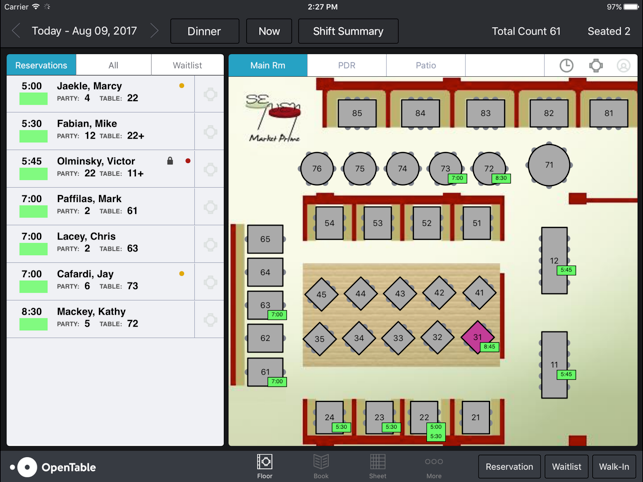Tap green status swatch under 8:30 Mackey

coord(34,324)
